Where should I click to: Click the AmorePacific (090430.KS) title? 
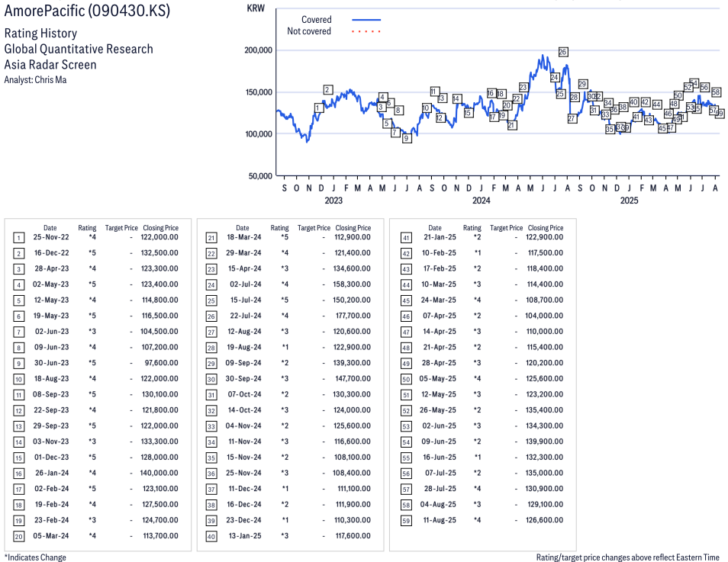[x=87, y=10]
